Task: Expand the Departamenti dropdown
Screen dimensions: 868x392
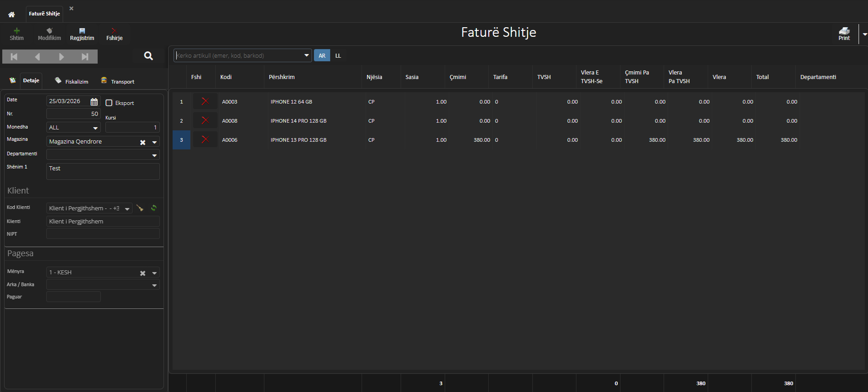Action: (x=154, y=155)
